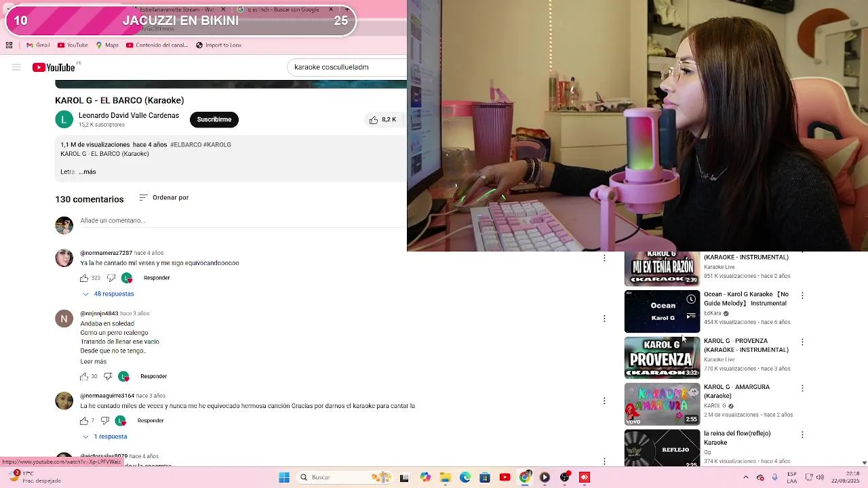The height and width of the screenshot is (488, 868).
Task: Open the KAROL G PROVENZA karaoke thumbnail
Action: (x=662, y=358)
